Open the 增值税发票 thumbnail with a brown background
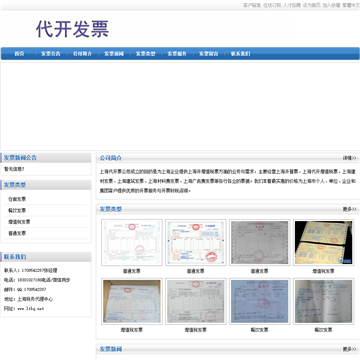Image resolution: width=360 pixels, height=360 pixels. (x=132, y=301)
